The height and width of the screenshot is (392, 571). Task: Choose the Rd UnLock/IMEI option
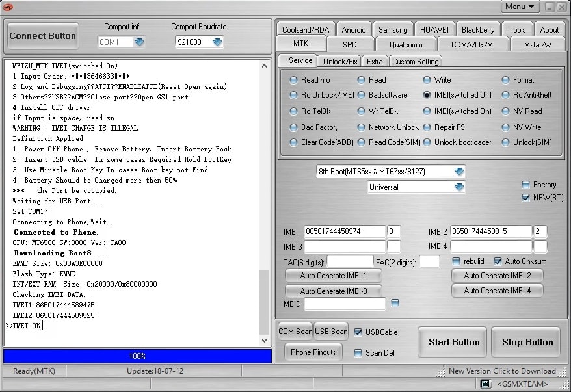click(322, 95)
